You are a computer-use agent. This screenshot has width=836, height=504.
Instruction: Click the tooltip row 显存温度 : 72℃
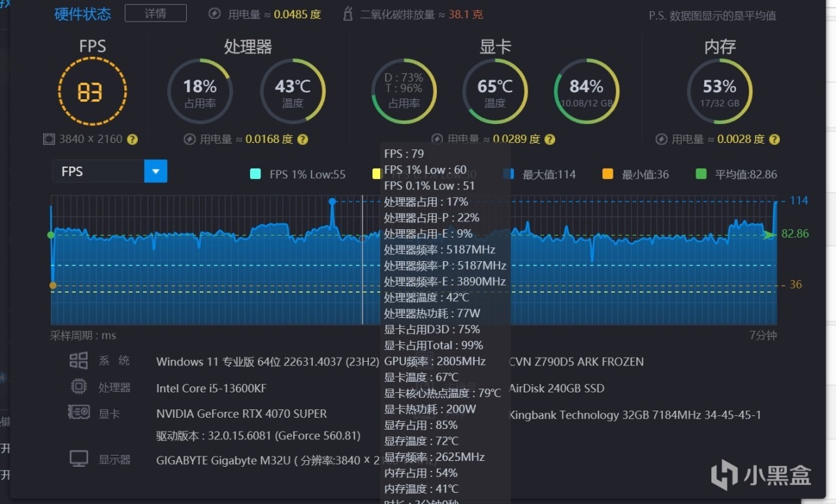(421, 441)
